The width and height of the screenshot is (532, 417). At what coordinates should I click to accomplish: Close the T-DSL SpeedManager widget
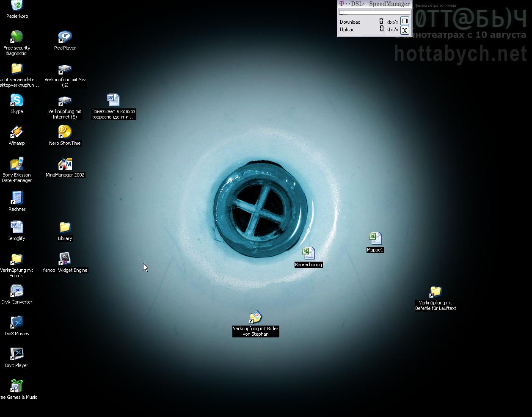pos(405,30)
